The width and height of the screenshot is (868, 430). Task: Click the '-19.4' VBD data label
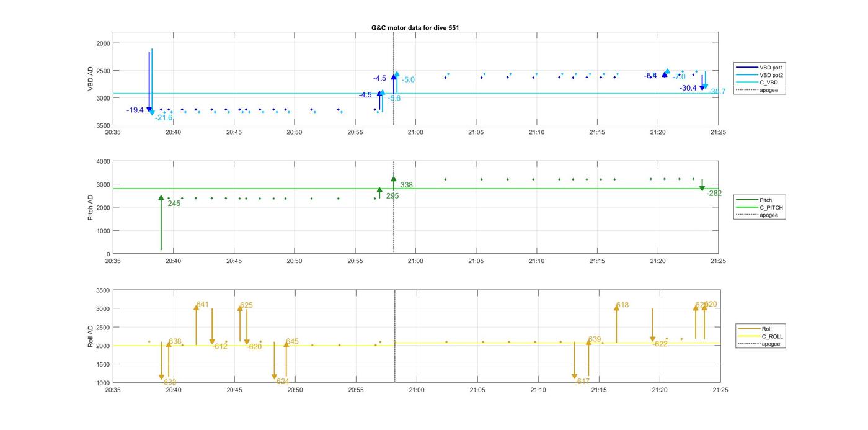(x=135, y=110)
